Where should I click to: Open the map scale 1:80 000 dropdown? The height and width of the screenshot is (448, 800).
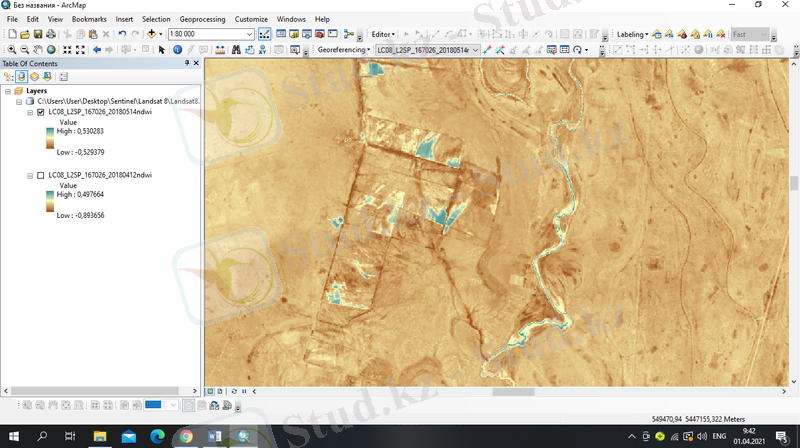(249, 34)
